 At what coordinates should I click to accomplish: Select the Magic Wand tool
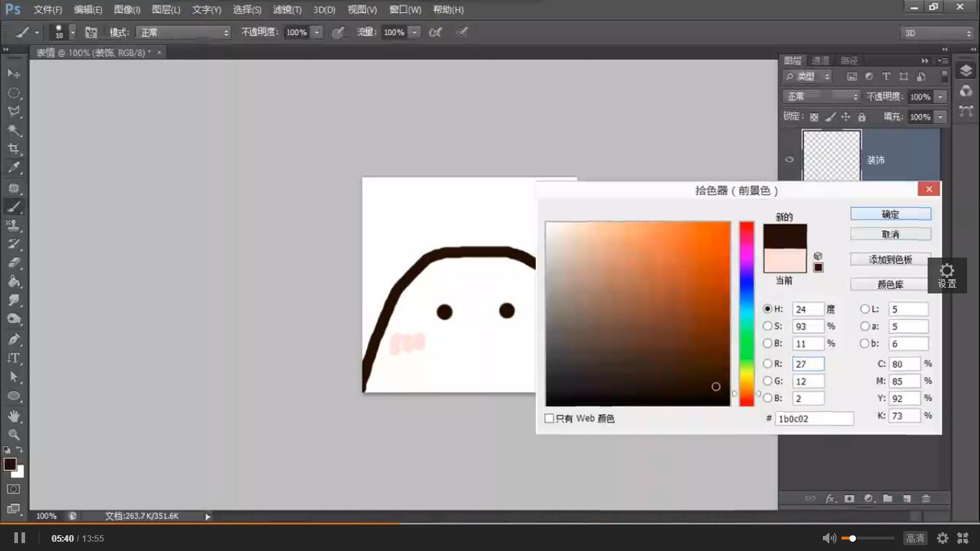pyautogui.click(x=14, y=131)
